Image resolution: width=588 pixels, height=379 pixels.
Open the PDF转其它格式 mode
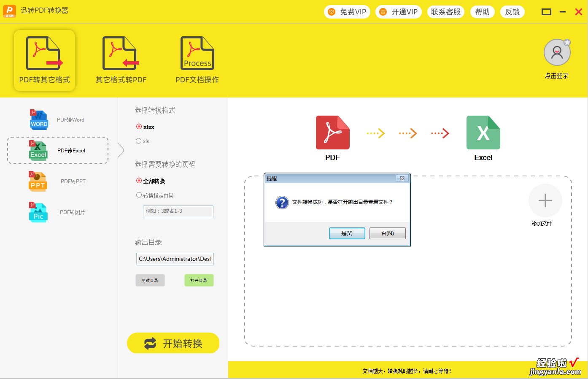point(45,60)
